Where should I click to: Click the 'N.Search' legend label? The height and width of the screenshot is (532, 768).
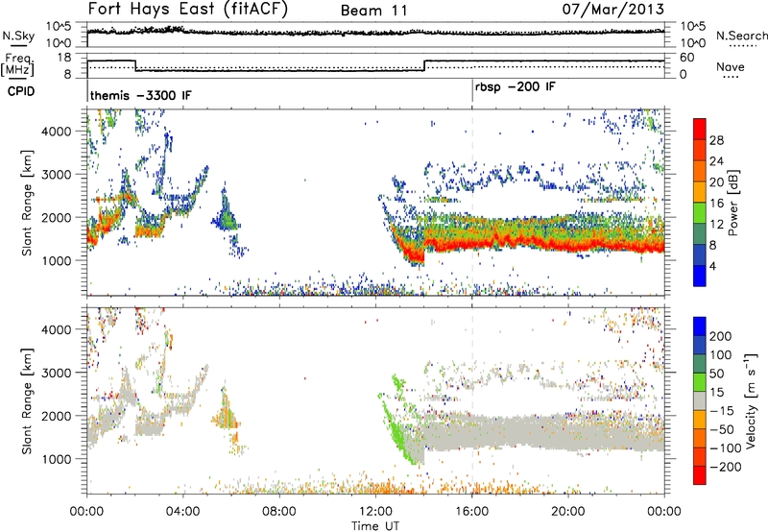pos(741,36)
